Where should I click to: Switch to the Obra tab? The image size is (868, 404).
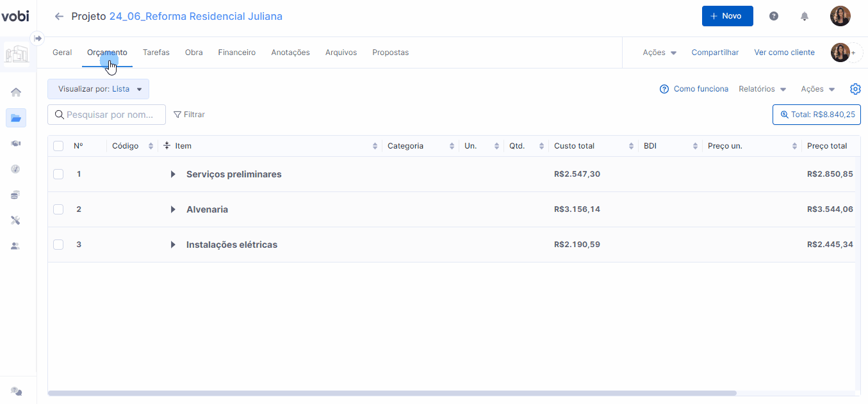click(194, 53)
